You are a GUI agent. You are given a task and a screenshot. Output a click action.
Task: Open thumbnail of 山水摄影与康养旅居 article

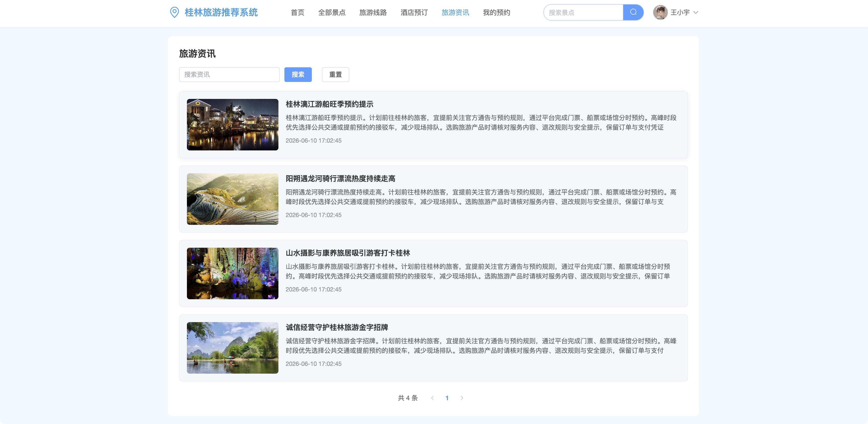pos(232,273)
